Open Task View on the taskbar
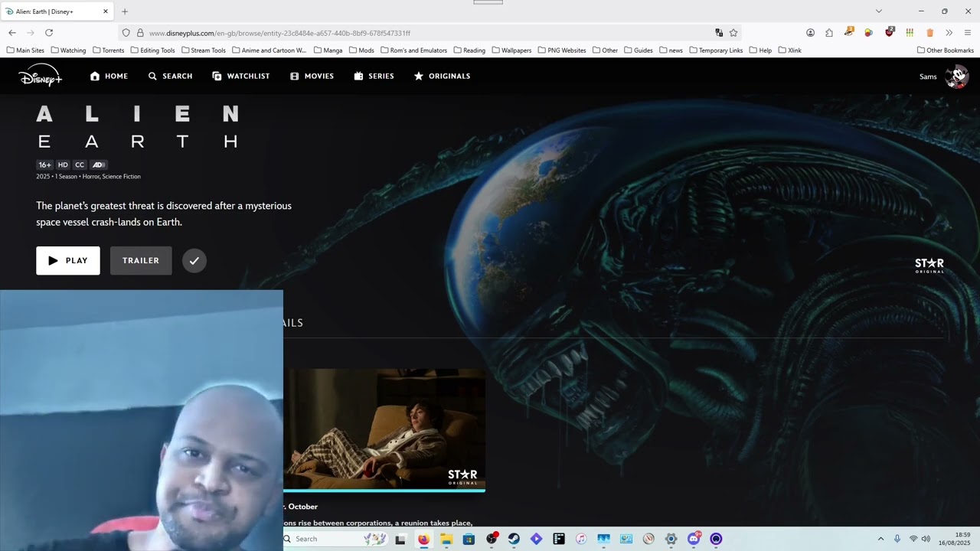 (400, 539)
